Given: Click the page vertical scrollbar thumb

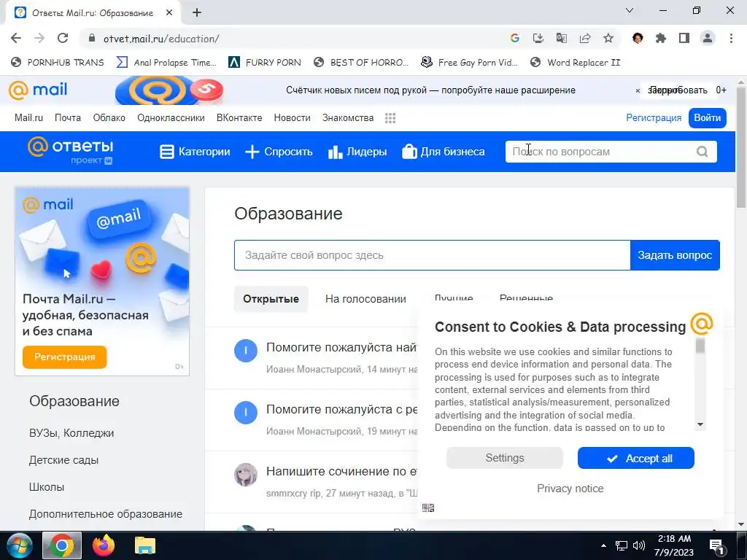Looking at the screenshot, I should 741,147.
